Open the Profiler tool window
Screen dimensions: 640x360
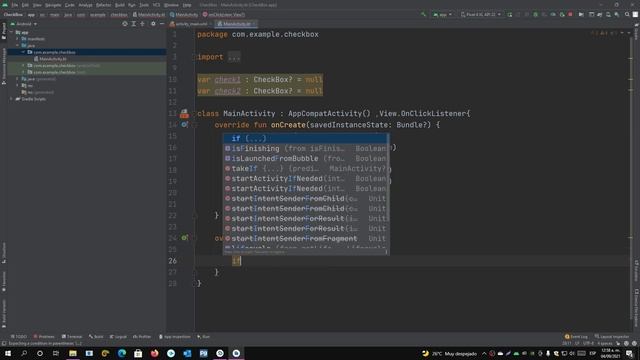coord(142,337)
